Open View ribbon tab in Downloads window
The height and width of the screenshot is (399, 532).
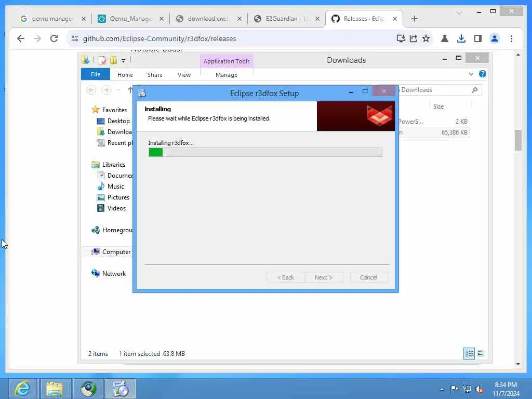point(184,75)
